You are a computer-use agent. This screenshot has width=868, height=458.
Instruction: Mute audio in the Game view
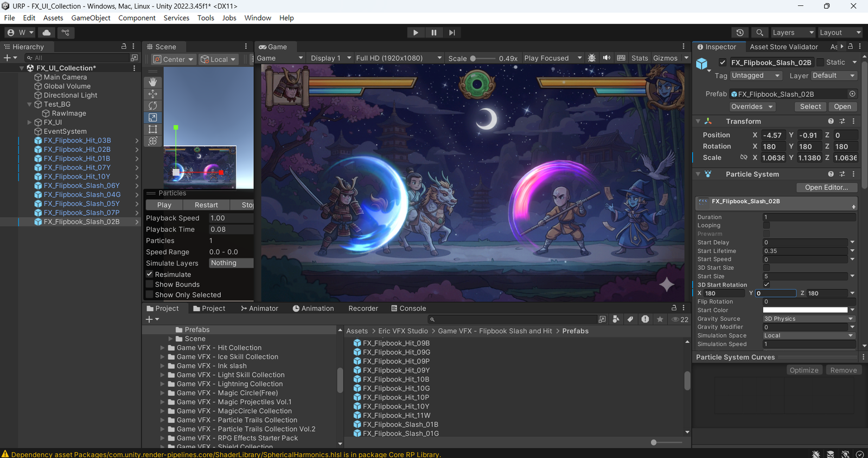607,58
